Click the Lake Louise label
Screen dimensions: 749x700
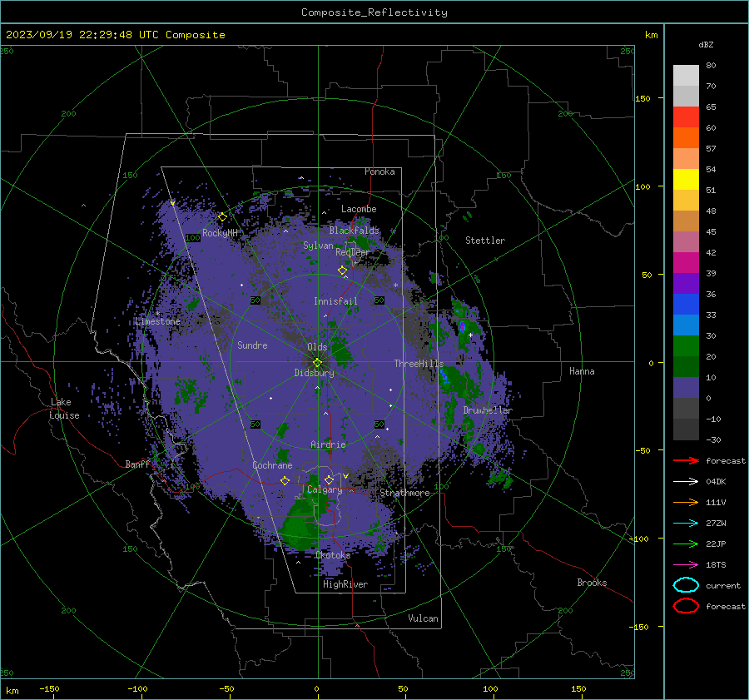tap(64, 409)
